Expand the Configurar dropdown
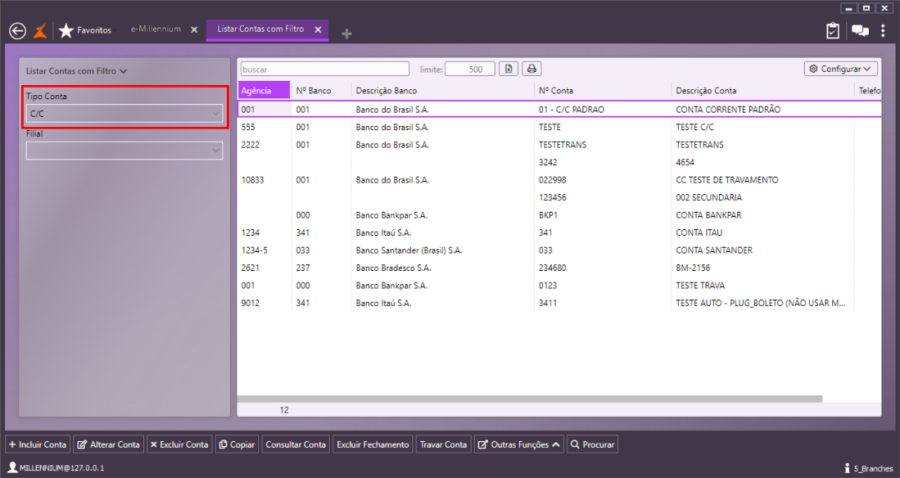900x478 pixels. [x=841, y=69]
